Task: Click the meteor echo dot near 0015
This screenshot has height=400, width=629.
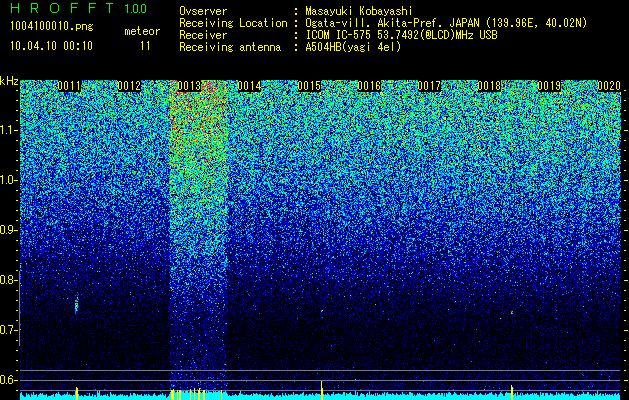Action: [x=322, y=311]
